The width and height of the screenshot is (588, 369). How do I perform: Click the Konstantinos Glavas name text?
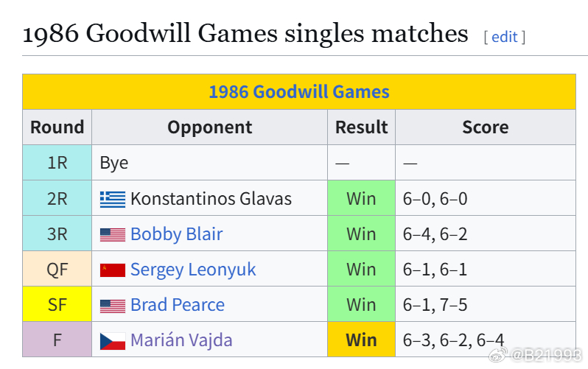click(x=211, y=199)
